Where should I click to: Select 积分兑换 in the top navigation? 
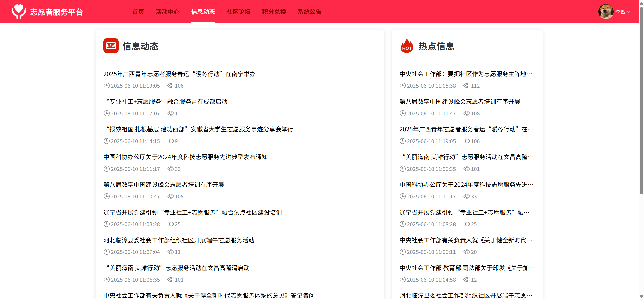(274, 12)
